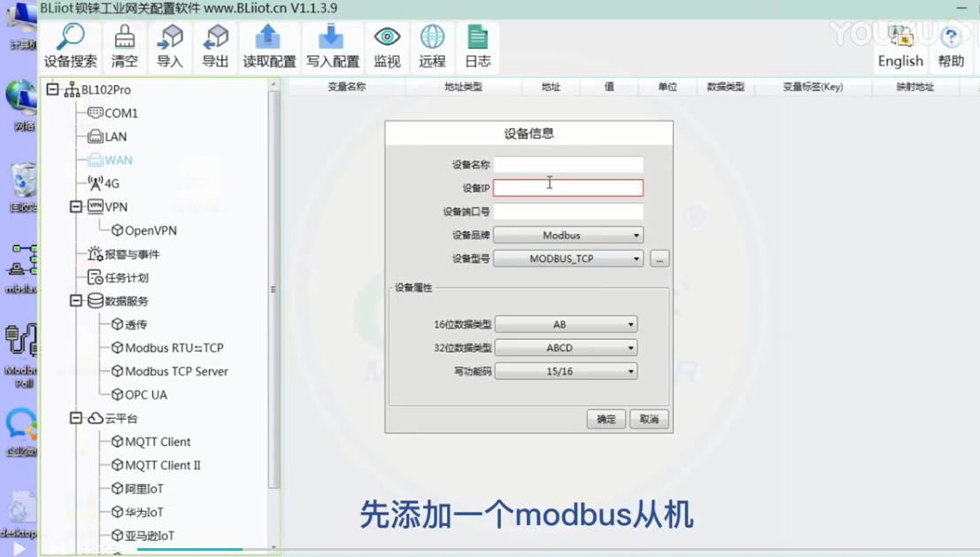Open the 设备品牌 Modbus dropdown

pyautogui.click(x=568, y=236)
